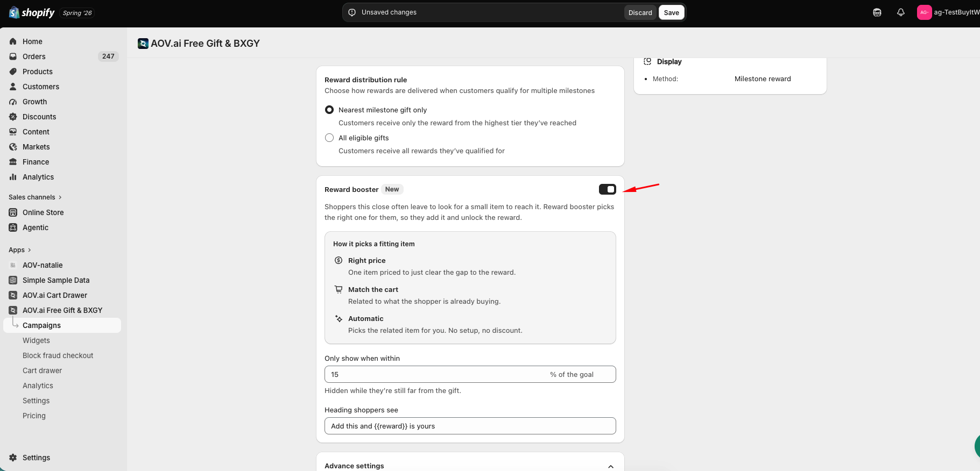Open Campaigns in app navigation
This screenshot has width=980, height=471.
62,325
